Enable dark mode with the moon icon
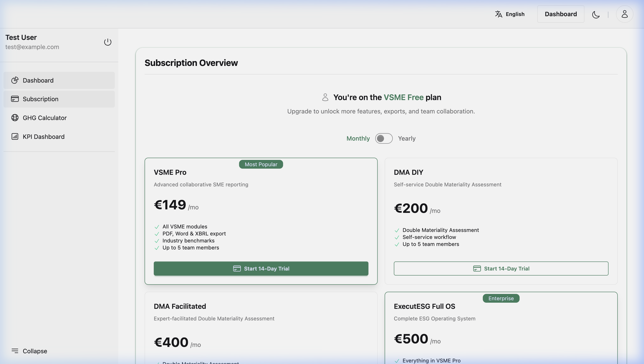The image size is (644, 364). [596, 14]
